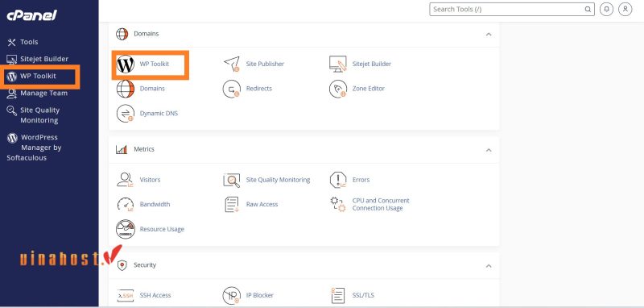This screenshot has height=308, width=644.
Task: Click the Security section shield icon
Action: (x=122, y=265)
